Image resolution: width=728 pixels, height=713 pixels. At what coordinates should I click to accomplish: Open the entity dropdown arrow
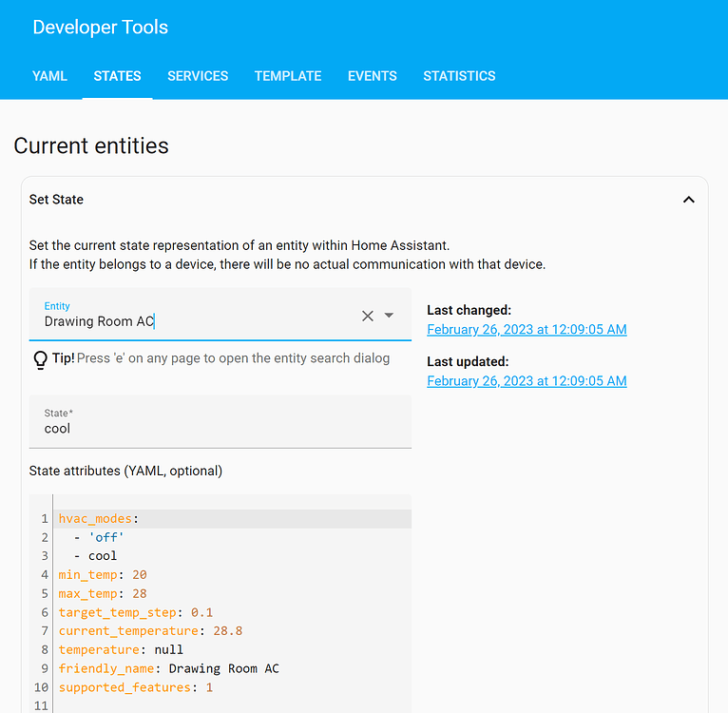click(x=389, y=316)
